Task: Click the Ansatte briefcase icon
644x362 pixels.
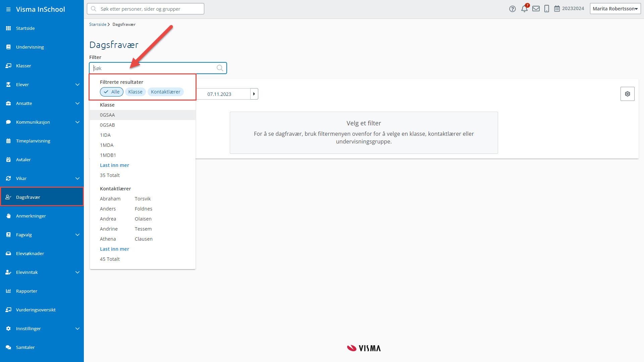Action: pyautogui.click(x=8, y=103)
